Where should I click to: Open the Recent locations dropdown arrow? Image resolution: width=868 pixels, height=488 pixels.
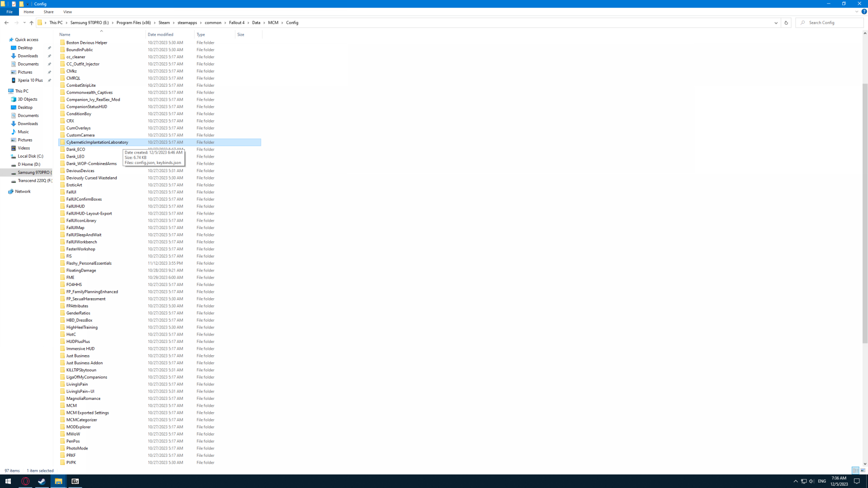click(24, 23)
